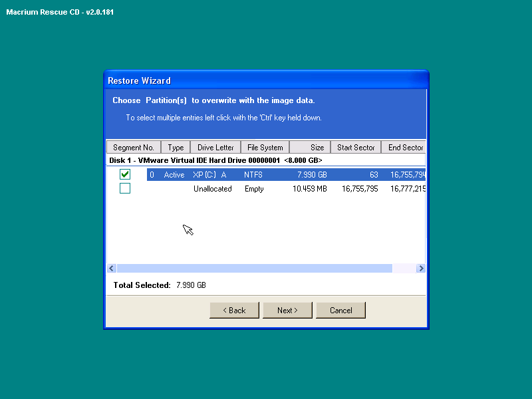Screen dimensions: 532x399
Task: Cancel the Restore Wizard
Action: (x=340, y=310)
